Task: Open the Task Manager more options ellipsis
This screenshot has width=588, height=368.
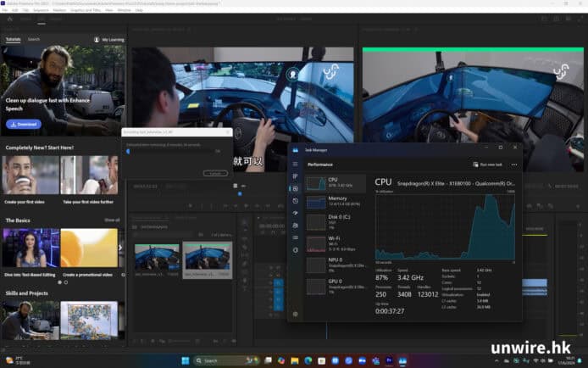Action: (x=513, y=164)
